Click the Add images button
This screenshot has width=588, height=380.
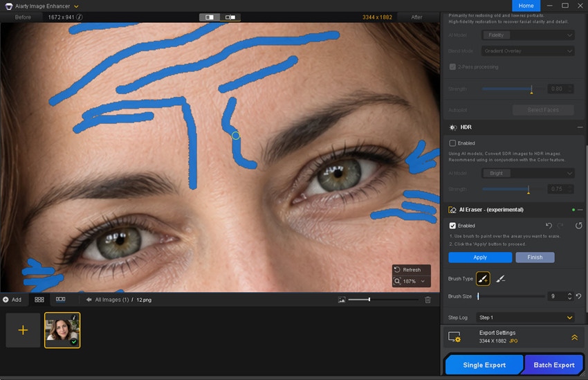pyautogui.click(x=12, y=300)
